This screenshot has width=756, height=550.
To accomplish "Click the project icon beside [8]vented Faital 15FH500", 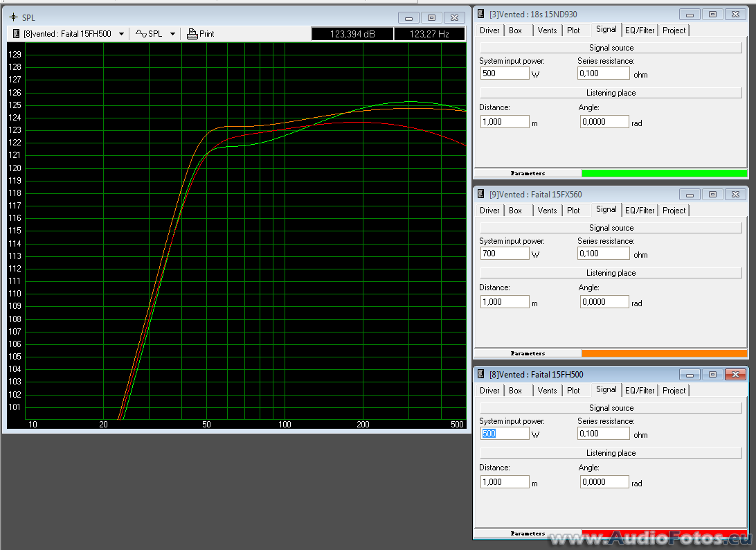I will click(x=16, y=34).
